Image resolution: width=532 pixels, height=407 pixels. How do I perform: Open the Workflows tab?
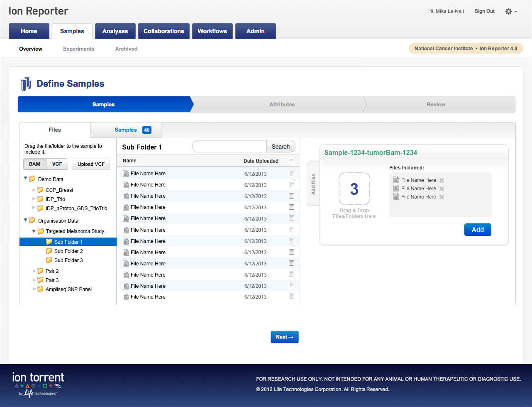coord(212,31)
